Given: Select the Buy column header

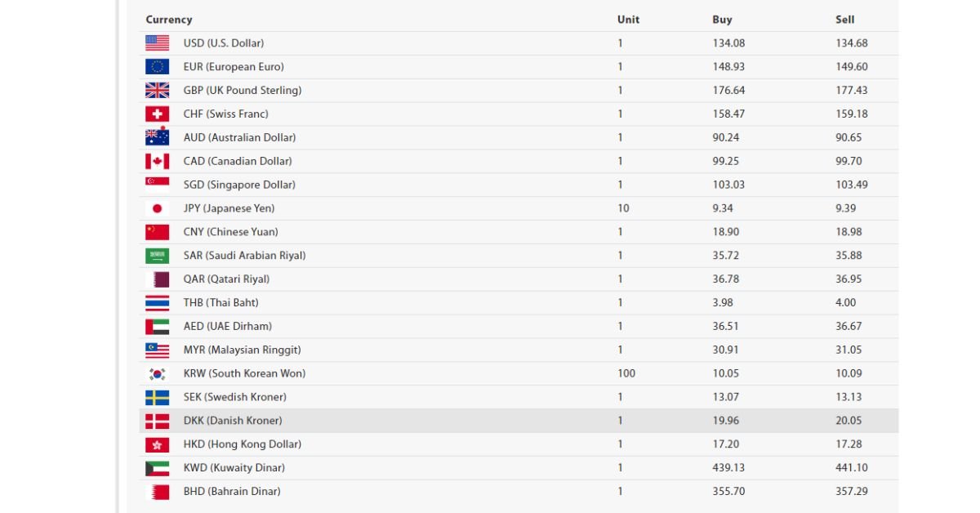Looking at the screenshot, I should (x=722, y=20).
